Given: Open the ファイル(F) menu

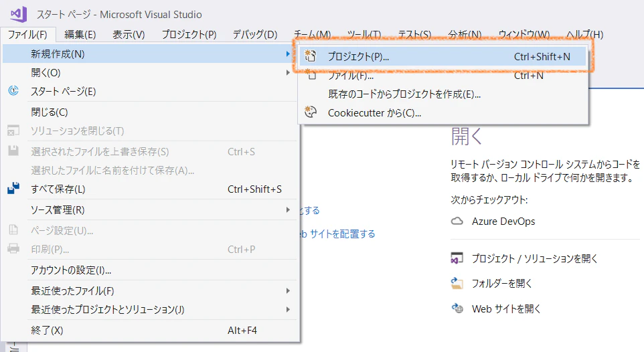Looking at the screenshot, I should pyautogui.click(x=27, y=35).
